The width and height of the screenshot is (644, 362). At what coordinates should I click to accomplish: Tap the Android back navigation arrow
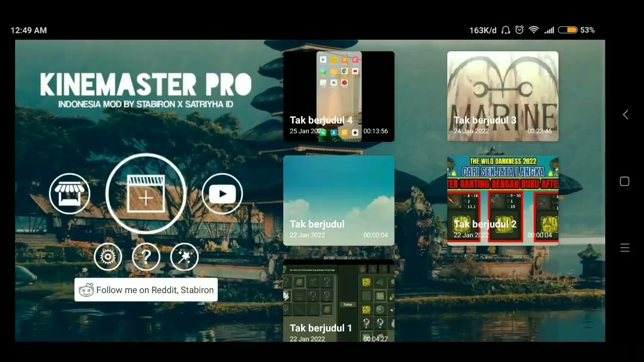click(625, 115)
